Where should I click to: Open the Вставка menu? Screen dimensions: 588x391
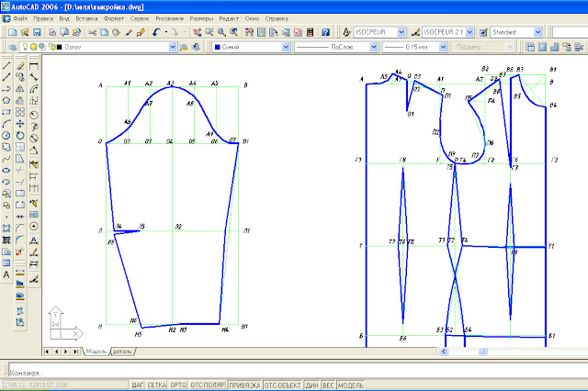coord(86,18)
